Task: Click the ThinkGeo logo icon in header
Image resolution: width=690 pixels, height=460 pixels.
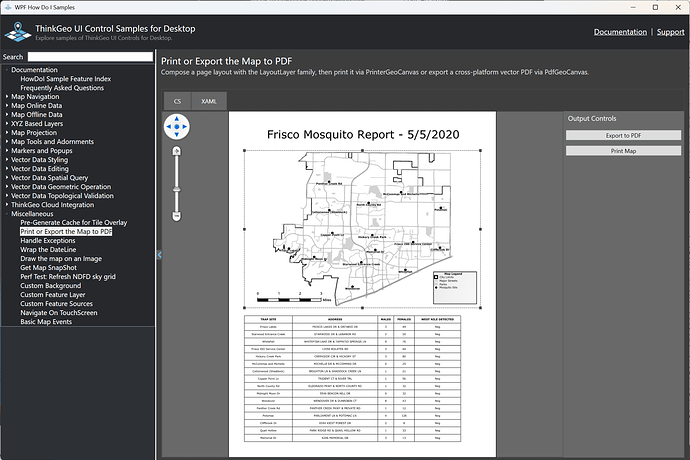Action: tap(18, 32)
